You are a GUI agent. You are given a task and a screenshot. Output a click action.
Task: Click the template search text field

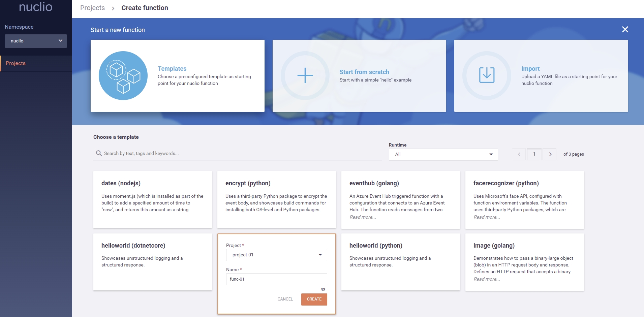point(241,154)
